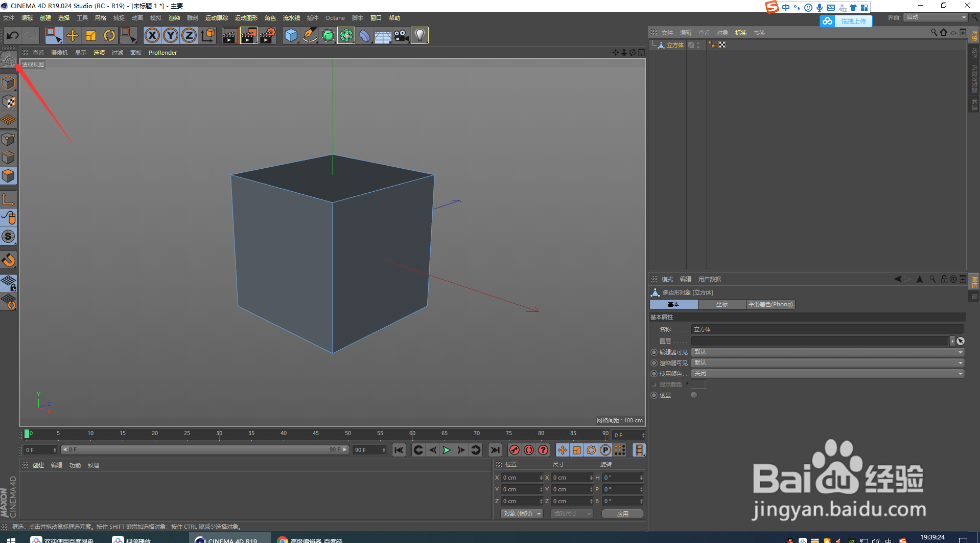Image resolution: width=980 pixels, height=543 pixels.
Task: Toggle Point Level Animation dots icon
Action: click(x=620, y=450)
